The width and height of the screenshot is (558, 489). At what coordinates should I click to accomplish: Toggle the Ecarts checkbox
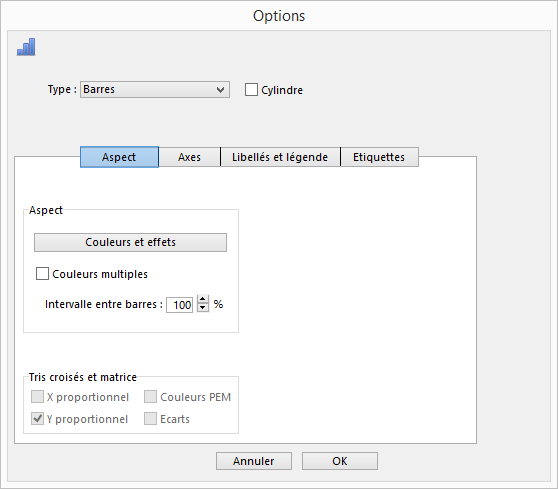pos(150,419)
